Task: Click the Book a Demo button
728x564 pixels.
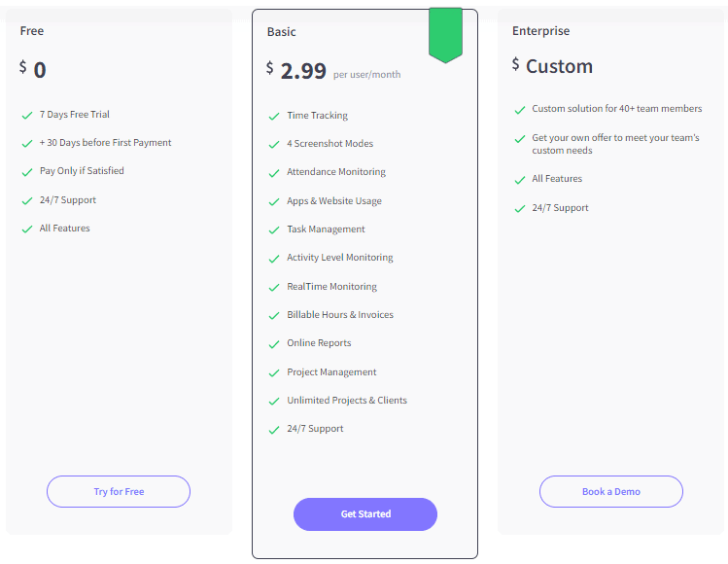Action: tap(611, 491)
